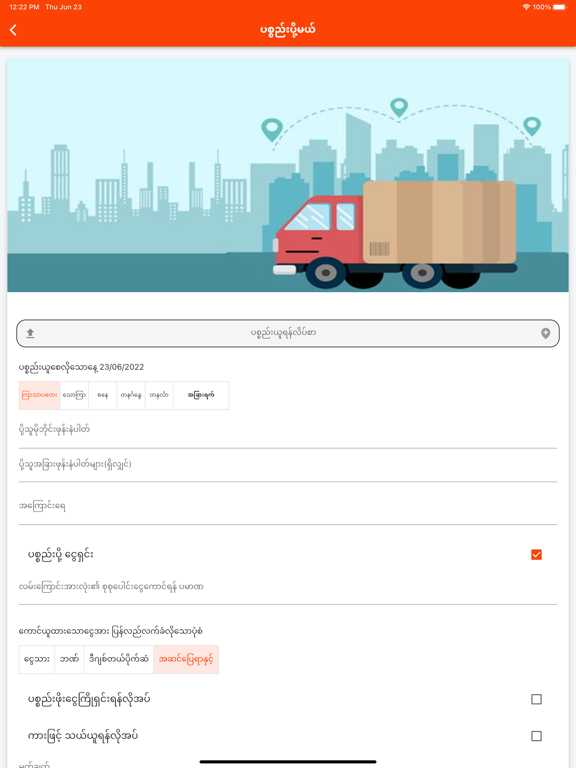Focus the reason field (အကြောင်းရေ)
576x768 pixels.
pyautogui.click(x=288, y=506)
